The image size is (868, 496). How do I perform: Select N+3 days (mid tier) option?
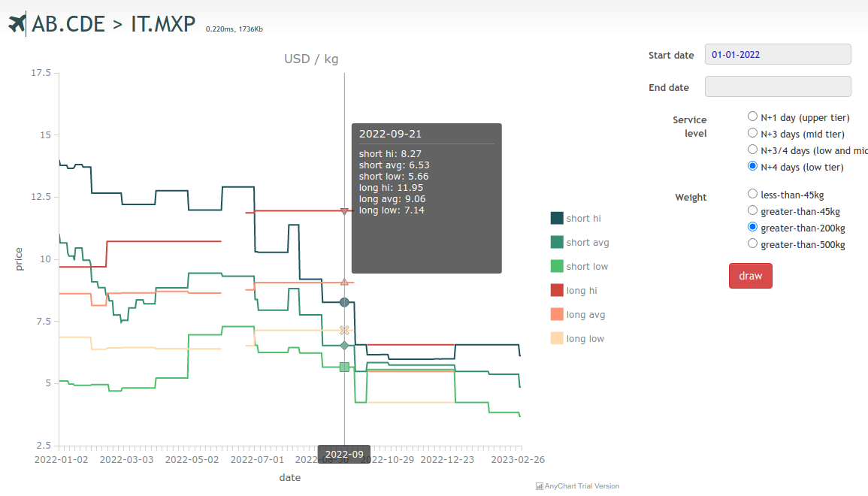tap(752, 133)
